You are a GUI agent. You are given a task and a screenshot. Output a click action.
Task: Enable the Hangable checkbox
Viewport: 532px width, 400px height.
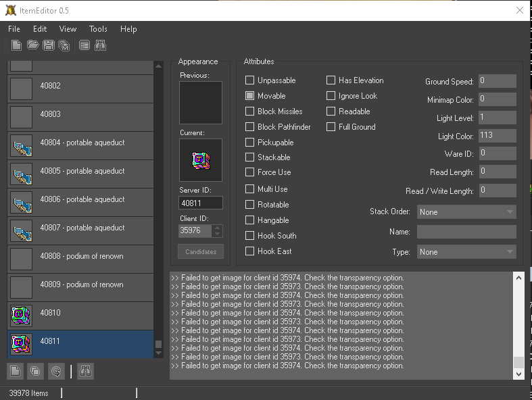click(x=249, y=220)
